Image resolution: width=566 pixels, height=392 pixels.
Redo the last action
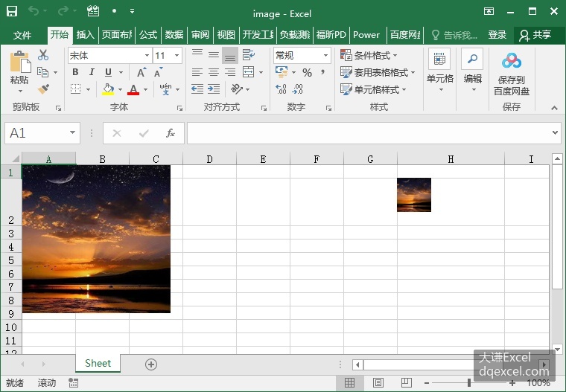tap(63, 12)
